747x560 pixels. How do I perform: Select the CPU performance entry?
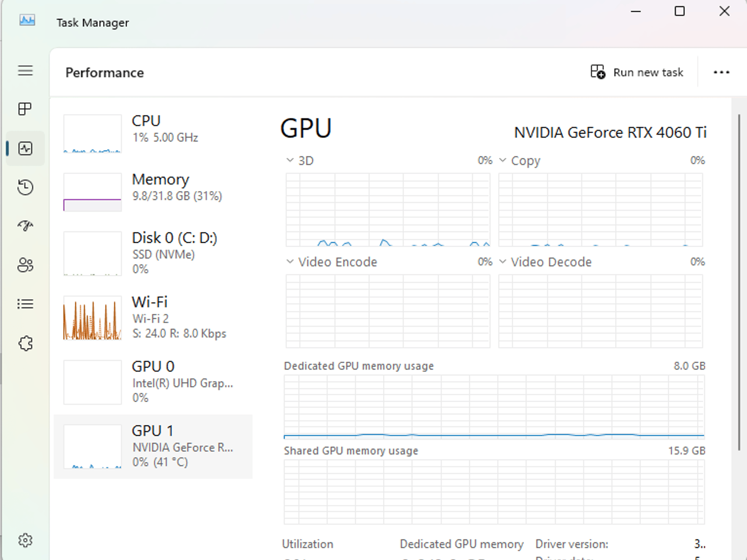tap(153, 133)
